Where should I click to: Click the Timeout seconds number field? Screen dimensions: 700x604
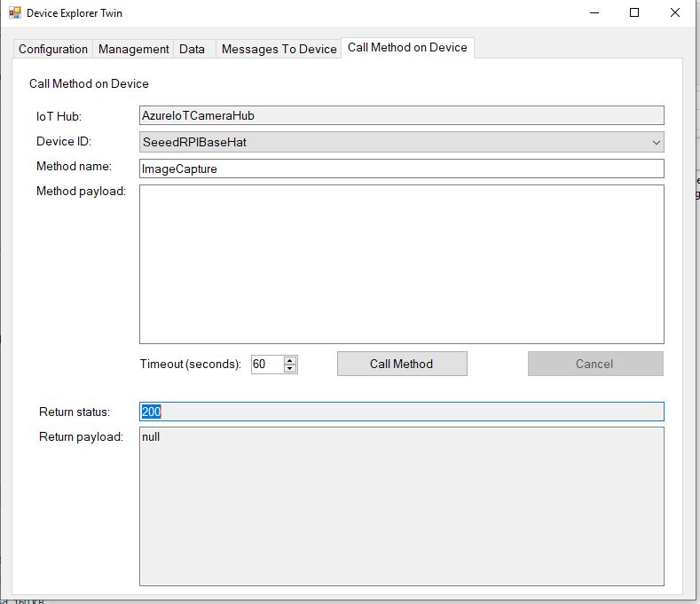[x=266, y=365]
